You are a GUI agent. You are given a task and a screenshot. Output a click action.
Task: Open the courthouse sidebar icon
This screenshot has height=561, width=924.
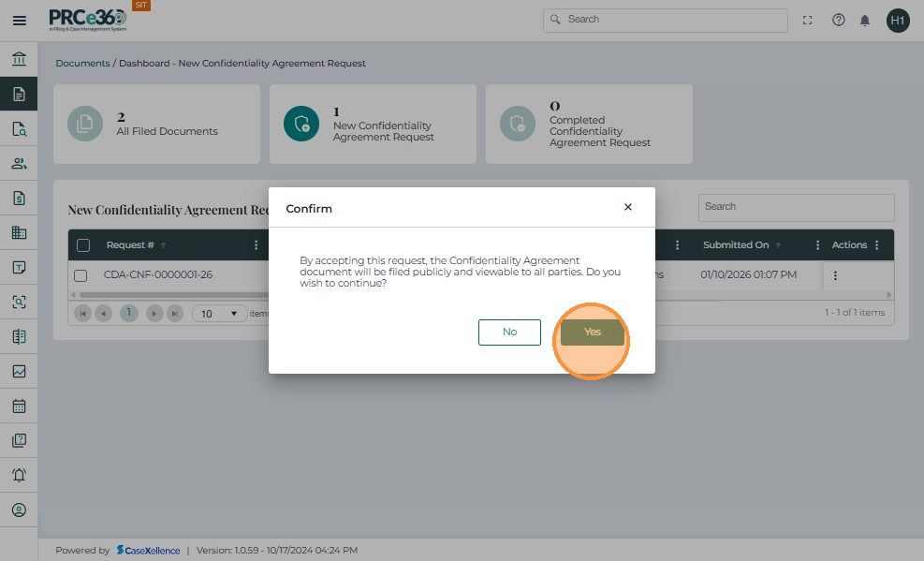click(19, 59)
